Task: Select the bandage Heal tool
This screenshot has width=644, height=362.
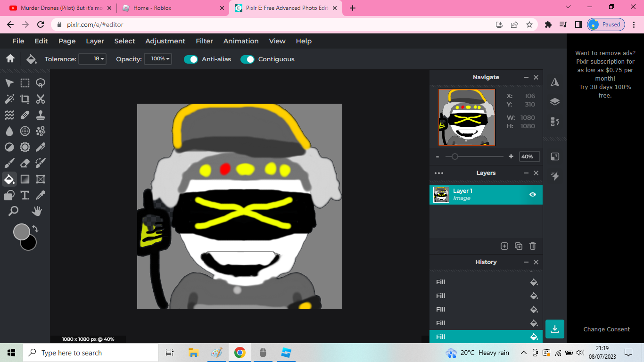Action: [x=25, y=115]
